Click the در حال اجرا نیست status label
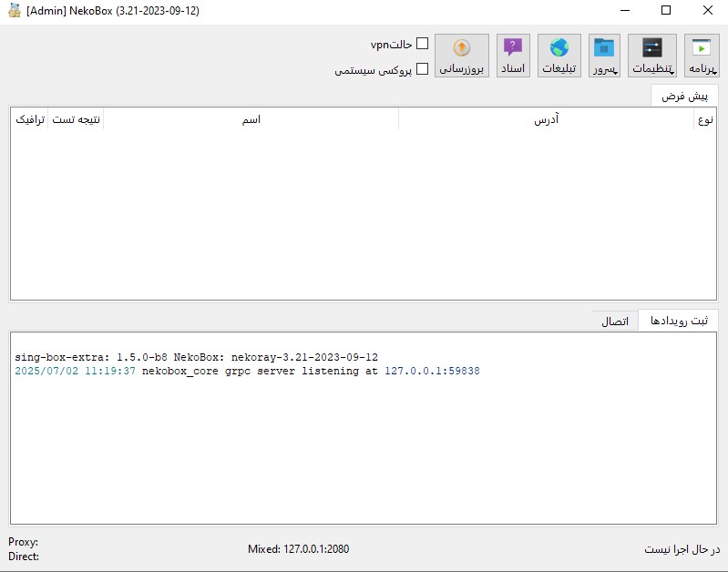Screen dimensions: 728x572 pos(682,549)
